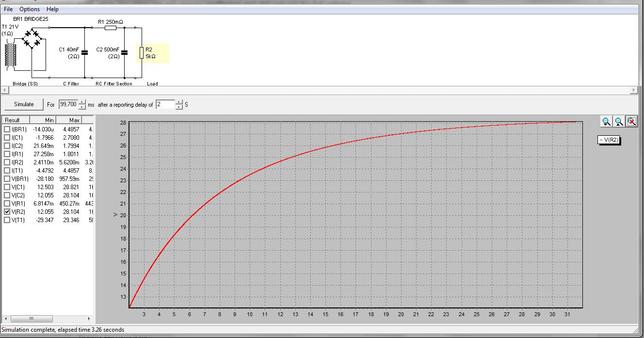Click the "Bridge (SS)" section label
644x338 pixels.
tap(25, 83)
